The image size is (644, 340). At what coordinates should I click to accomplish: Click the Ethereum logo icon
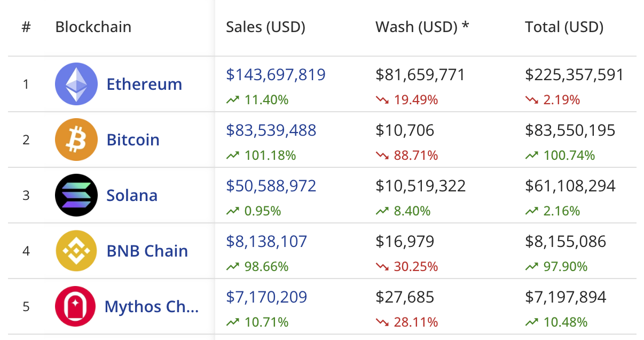coord(76,84)
